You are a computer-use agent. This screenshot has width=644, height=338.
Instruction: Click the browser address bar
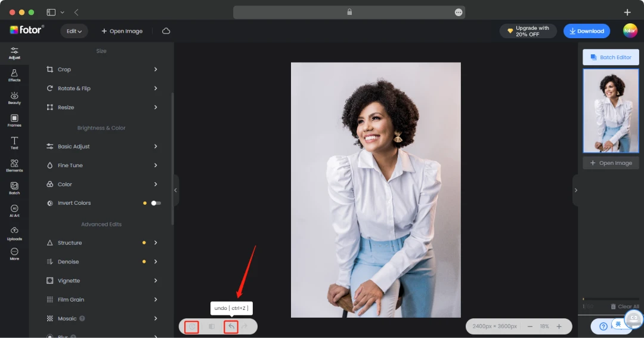[x=349, y=13]
